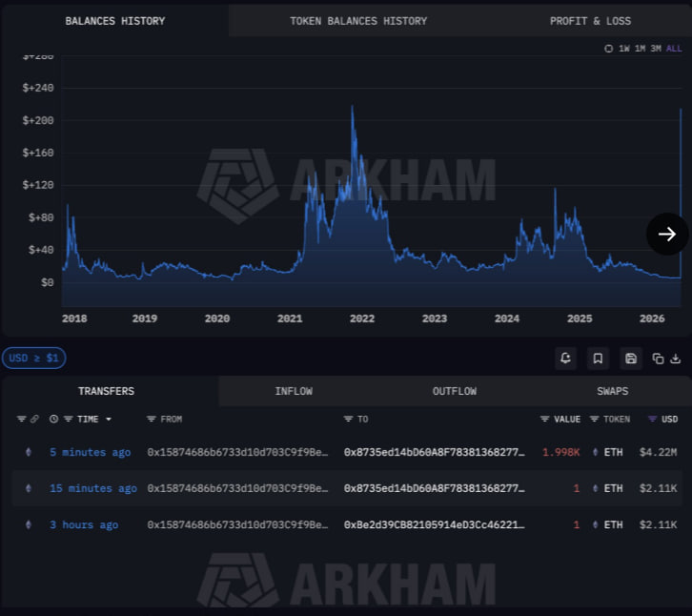This screenshot has width=692, height=616.
Task: Click ETH token icon in 5 minutes ago row
Action: (x=596, y=452)
